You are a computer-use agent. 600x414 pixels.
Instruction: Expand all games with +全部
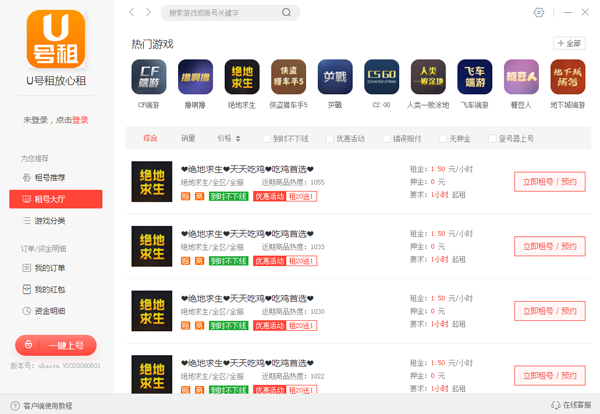tap(569, 43)
